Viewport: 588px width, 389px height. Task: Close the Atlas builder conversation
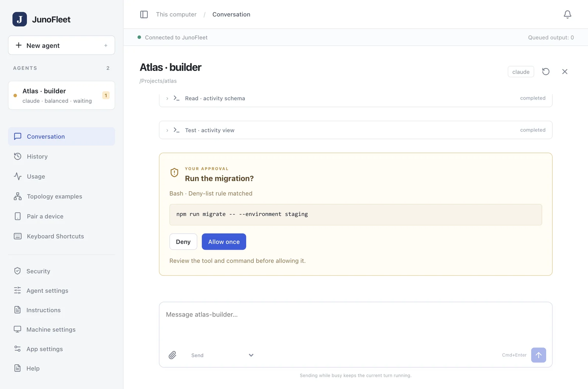(x=565, y=72)
